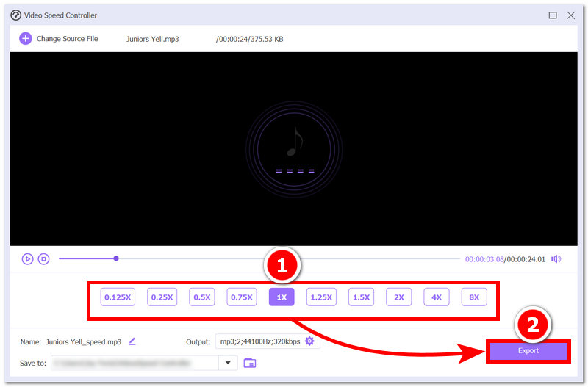Click the Video Speed Controller logo icon

(15, 15)
